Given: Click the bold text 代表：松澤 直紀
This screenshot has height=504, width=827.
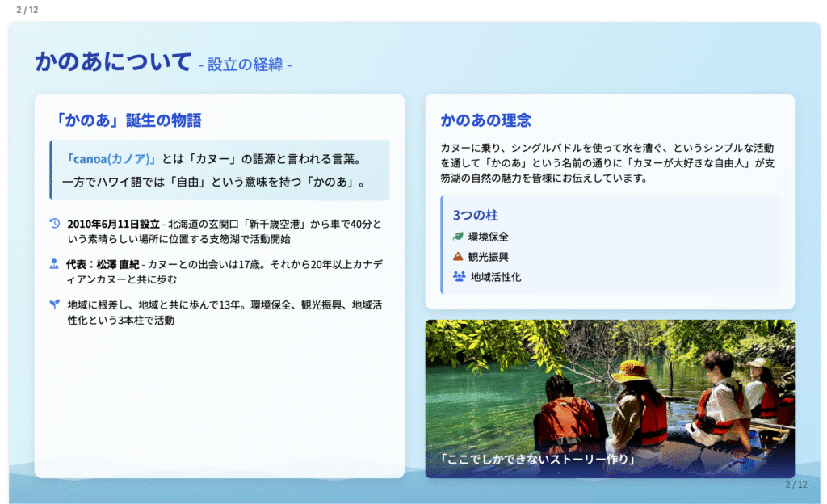Looking at the screenshot, I should point(103,264).
